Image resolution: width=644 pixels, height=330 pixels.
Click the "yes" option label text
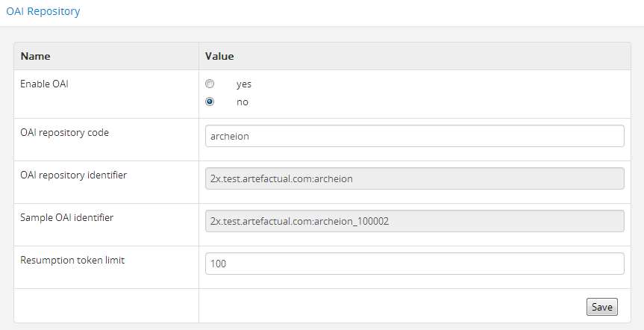point(244,84)
